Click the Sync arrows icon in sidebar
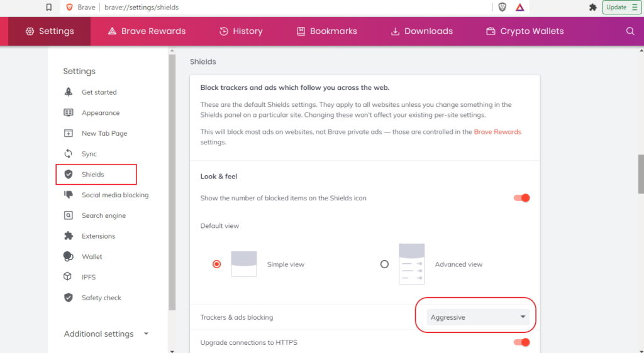 pos(69,154)
